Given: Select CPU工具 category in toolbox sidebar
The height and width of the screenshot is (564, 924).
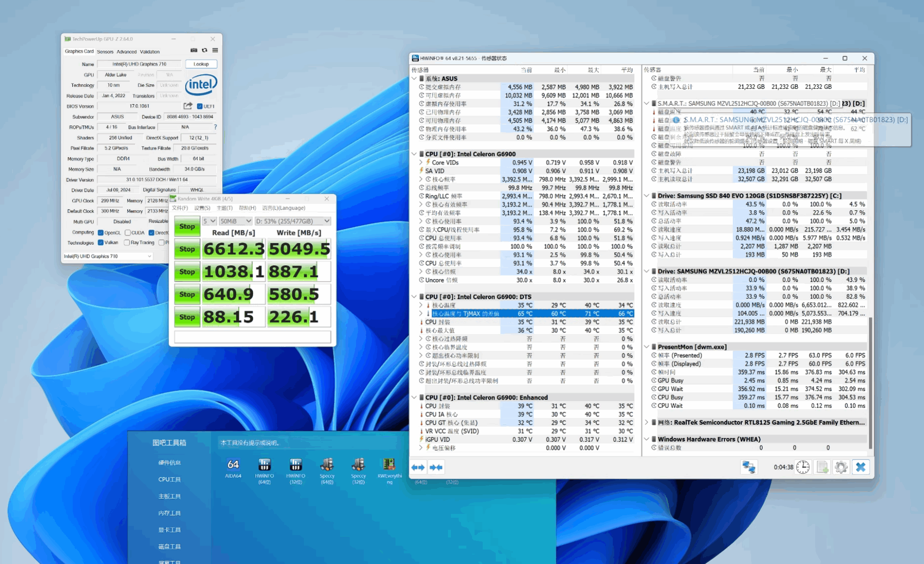Looking at the screenshot, I should tap(170, 480).
